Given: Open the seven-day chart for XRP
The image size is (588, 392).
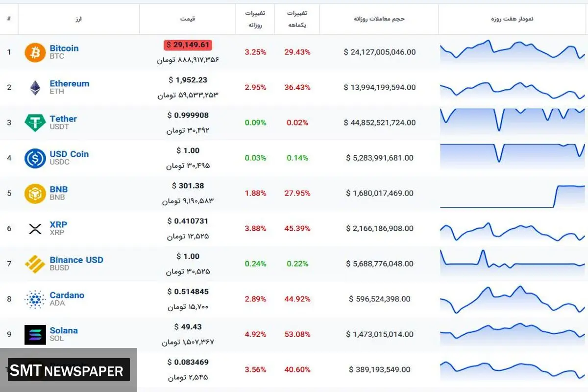Looking at the screenshot, I should tap(513, 231).
